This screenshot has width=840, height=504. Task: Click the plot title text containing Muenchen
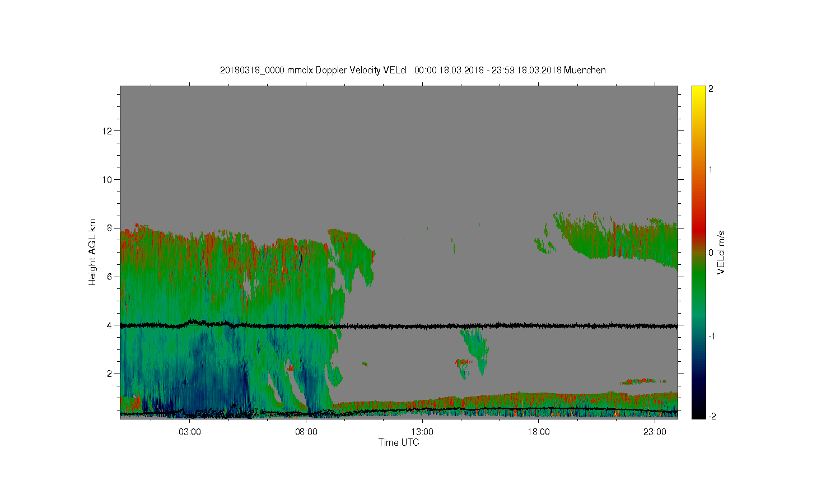413,70
